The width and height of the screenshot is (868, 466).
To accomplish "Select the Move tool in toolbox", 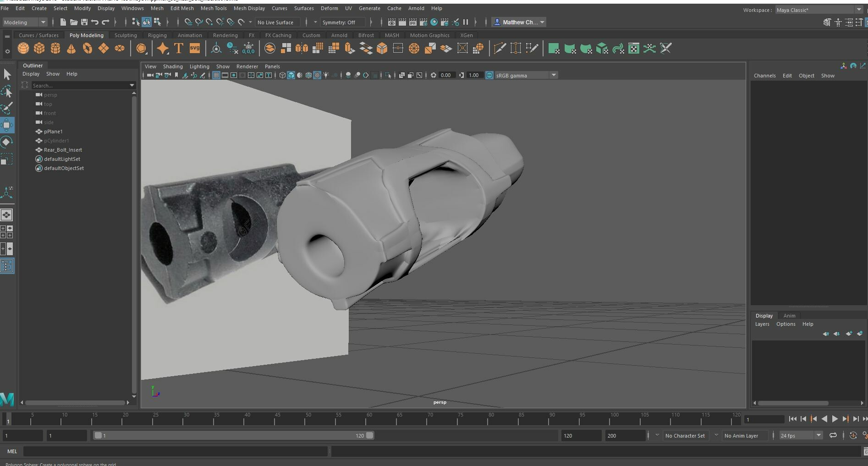I will tap(7, 125).
